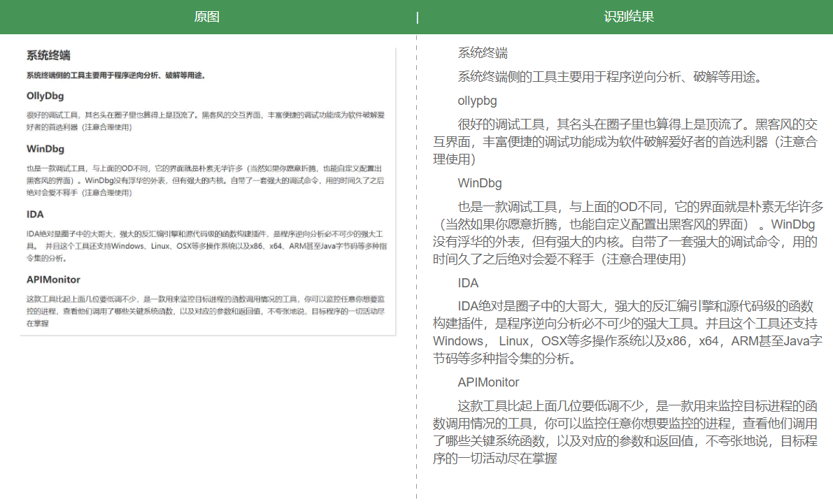Click result line "节码等多种指令集的分析。"
The height and width of the screenshot is (504, 833).
[x=505, y=359]
